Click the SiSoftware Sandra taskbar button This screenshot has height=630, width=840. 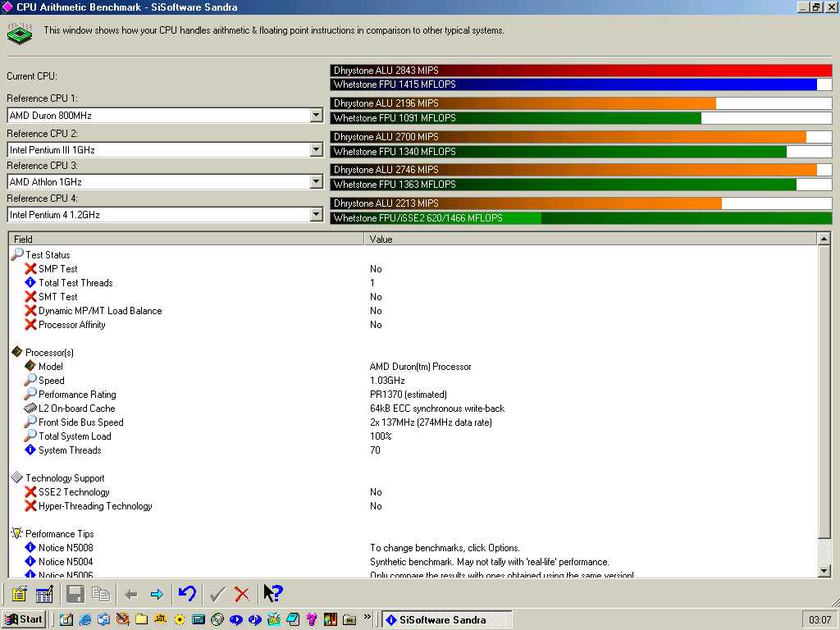(x=447, y=620)
